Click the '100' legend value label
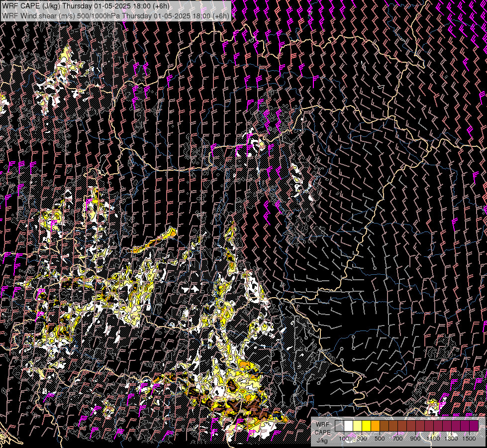 point(344,439)
